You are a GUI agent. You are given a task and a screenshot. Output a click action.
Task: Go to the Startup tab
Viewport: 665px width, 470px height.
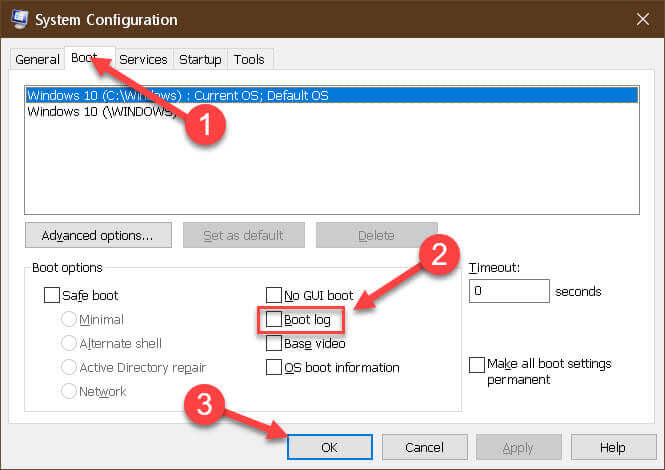[200, 59]
